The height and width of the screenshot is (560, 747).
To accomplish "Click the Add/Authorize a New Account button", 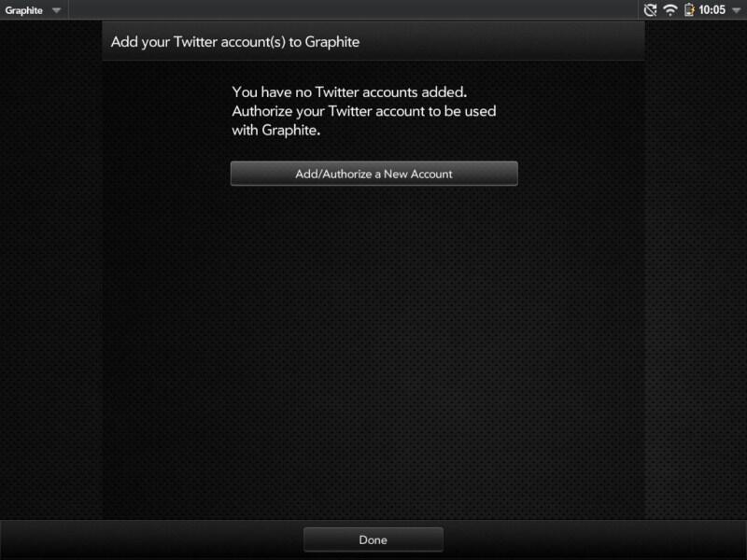I will click(374, 174).
